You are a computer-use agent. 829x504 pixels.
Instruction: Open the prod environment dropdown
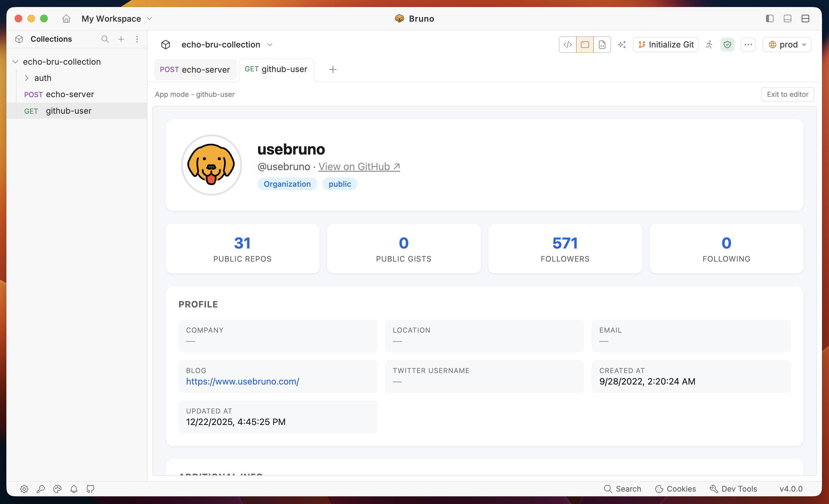[787, 44]
